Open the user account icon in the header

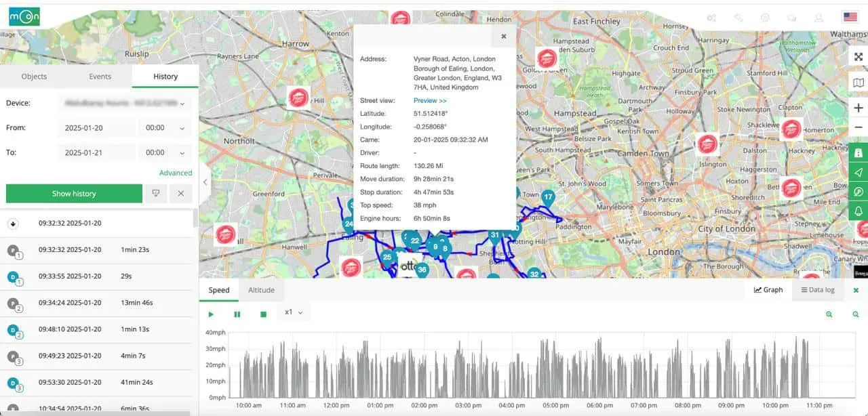(x=818, y=18)
